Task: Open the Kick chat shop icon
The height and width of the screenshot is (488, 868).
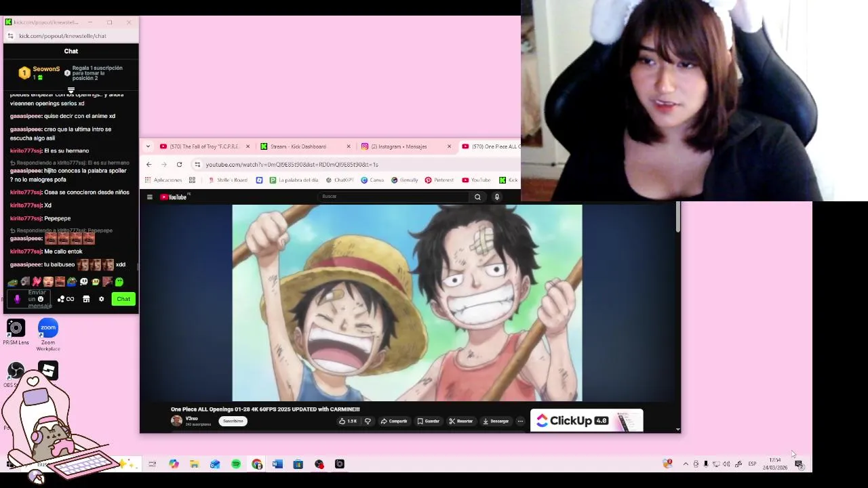Action: pyautogui.click(x=86, y=299)
